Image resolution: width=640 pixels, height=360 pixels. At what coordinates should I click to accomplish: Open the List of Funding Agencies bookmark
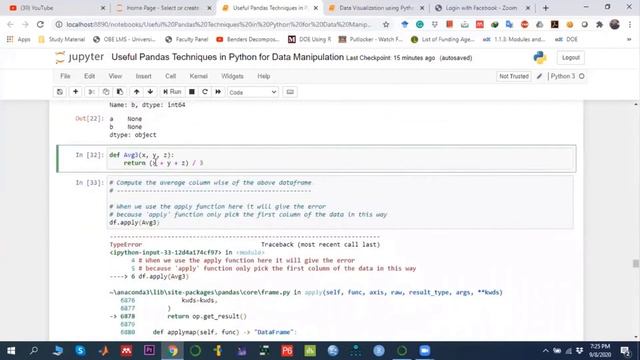tap(443, 39)
